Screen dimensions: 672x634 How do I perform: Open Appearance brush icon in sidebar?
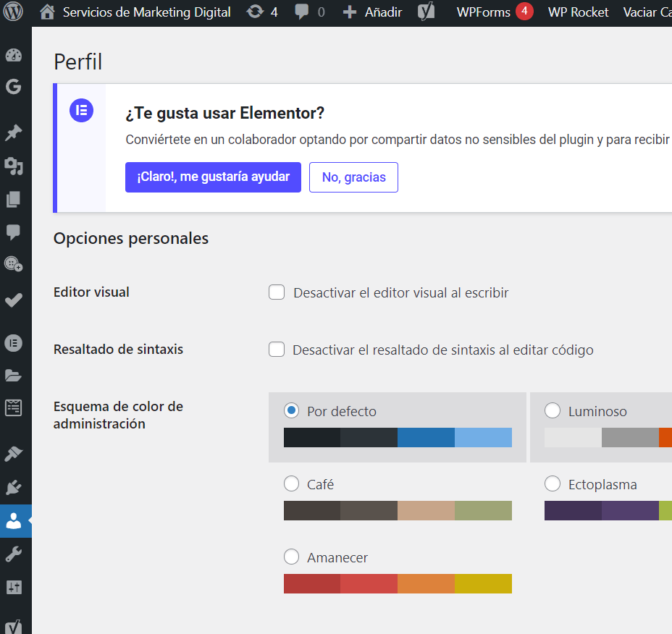(13, 454)
